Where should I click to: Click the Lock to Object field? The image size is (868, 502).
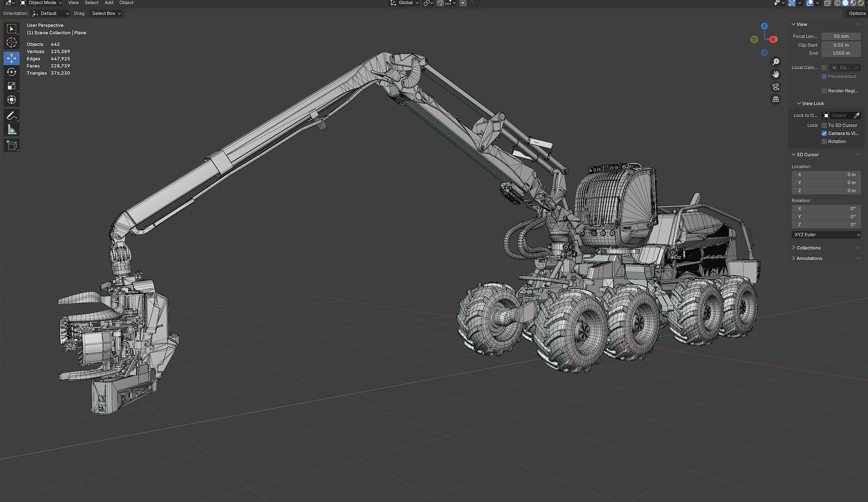click(x=837, y=116)
